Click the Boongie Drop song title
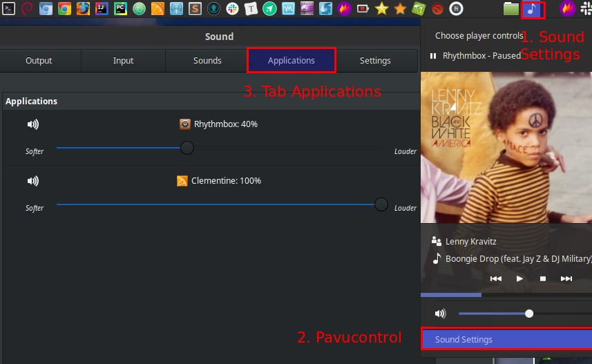This screenshot has width=592, height=364. pos(518,258)
